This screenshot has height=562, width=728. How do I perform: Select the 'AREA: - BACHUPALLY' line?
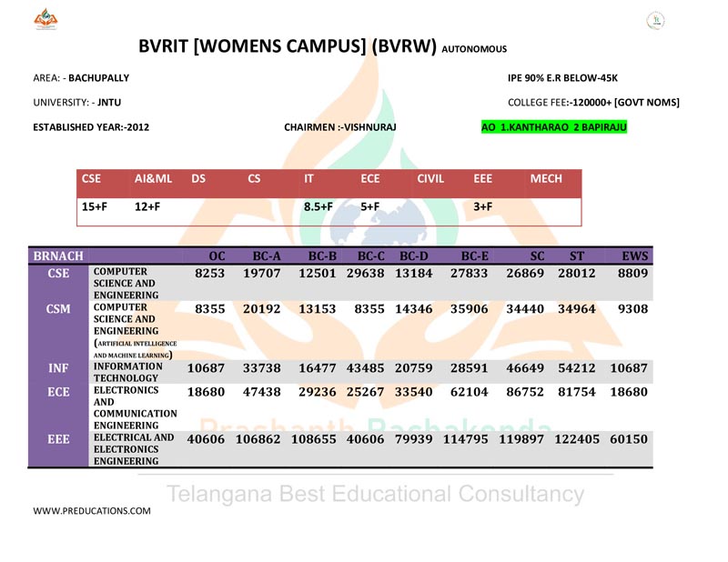[81, 78]
